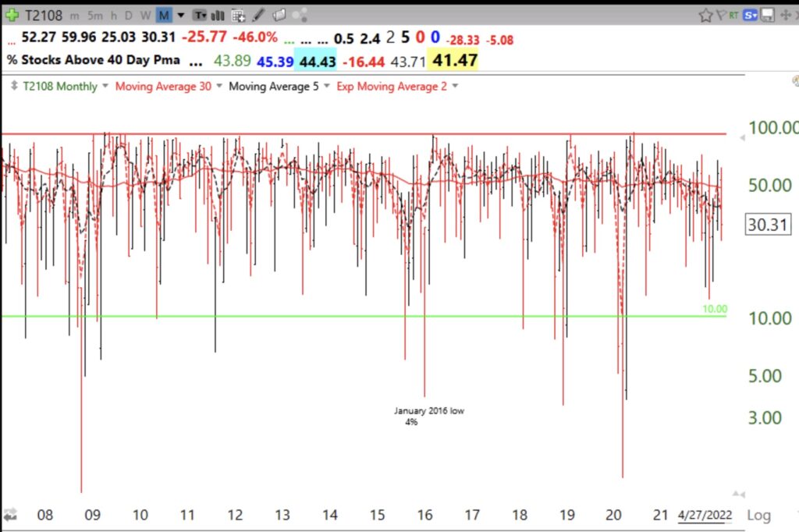The image size is (799, 532).
Task: Click the 4/27/2022 date field
Action: tap(705, 515)
